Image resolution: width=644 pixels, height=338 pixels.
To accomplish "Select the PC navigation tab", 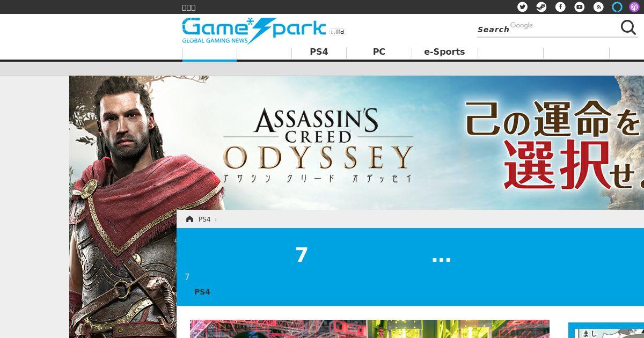I will [379, 52].
